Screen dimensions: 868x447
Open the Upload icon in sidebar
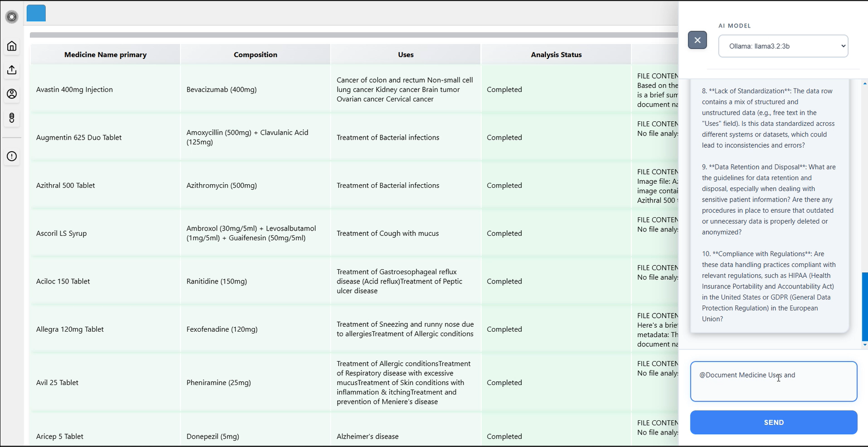(12, 70)
